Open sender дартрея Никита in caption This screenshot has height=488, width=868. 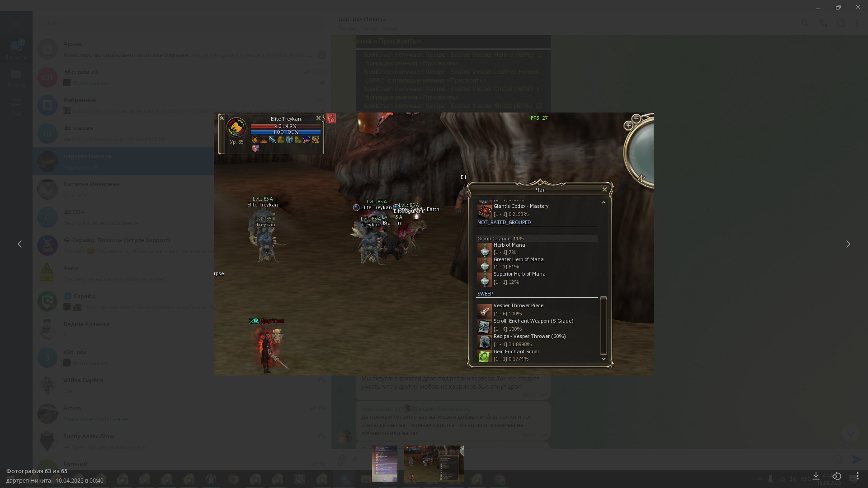click(x=28, y=480)
